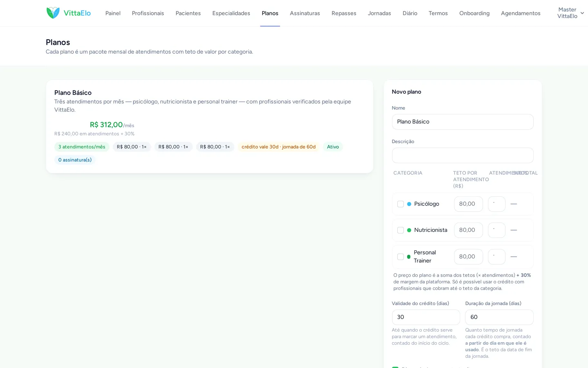Go to the Jornadas tab
The height and width of the screenshot is (368, 588).
(x=379, y=13)
